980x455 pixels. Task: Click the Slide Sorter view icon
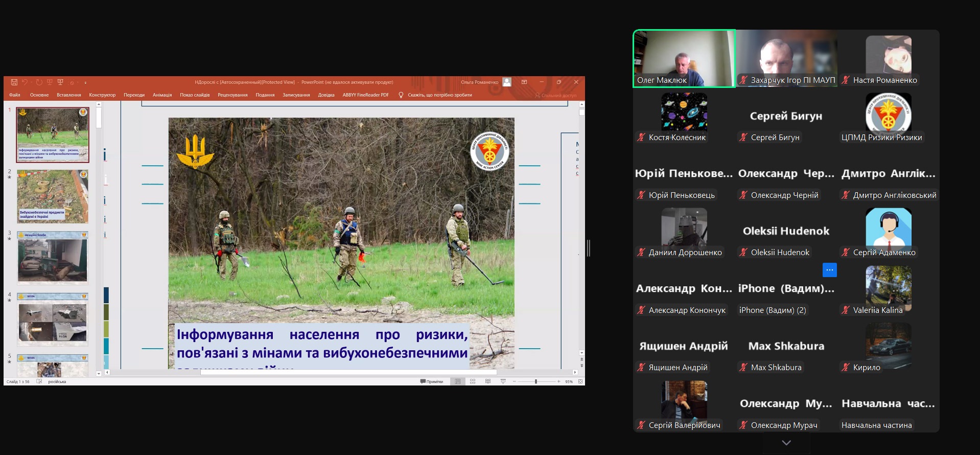pyautogui.click(x=473, y=381)
